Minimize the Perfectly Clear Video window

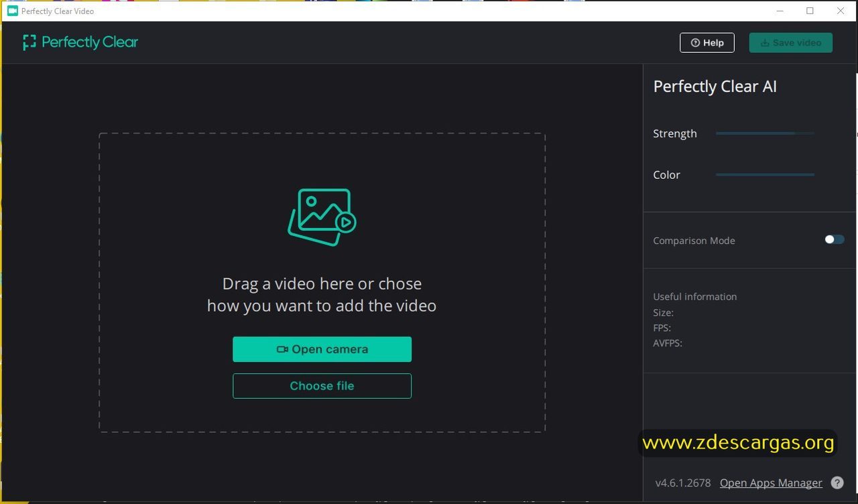(x=780, y=11)
